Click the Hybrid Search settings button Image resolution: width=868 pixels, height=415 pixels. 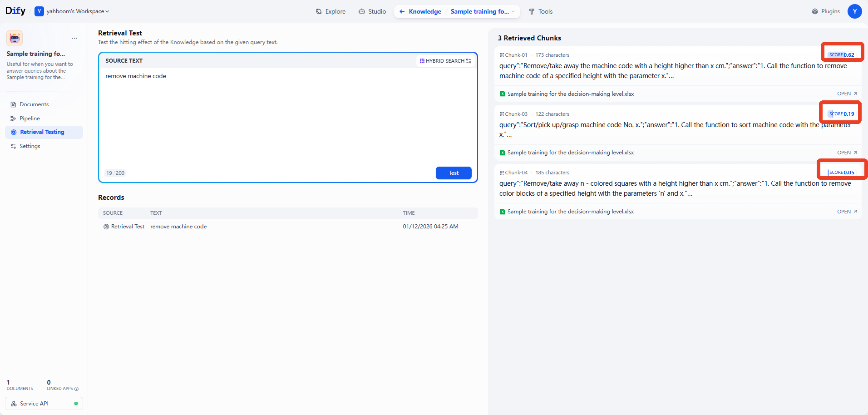point(445,61)
